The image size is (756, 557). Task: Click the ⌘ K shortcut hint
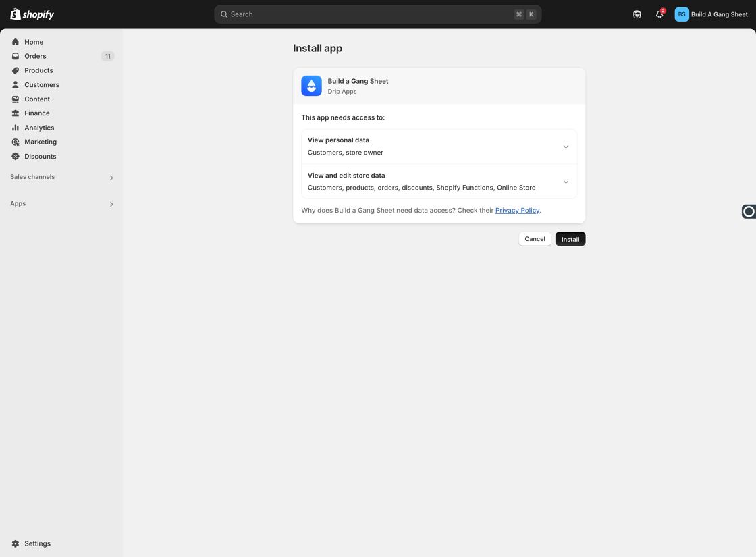click(525, 14)
